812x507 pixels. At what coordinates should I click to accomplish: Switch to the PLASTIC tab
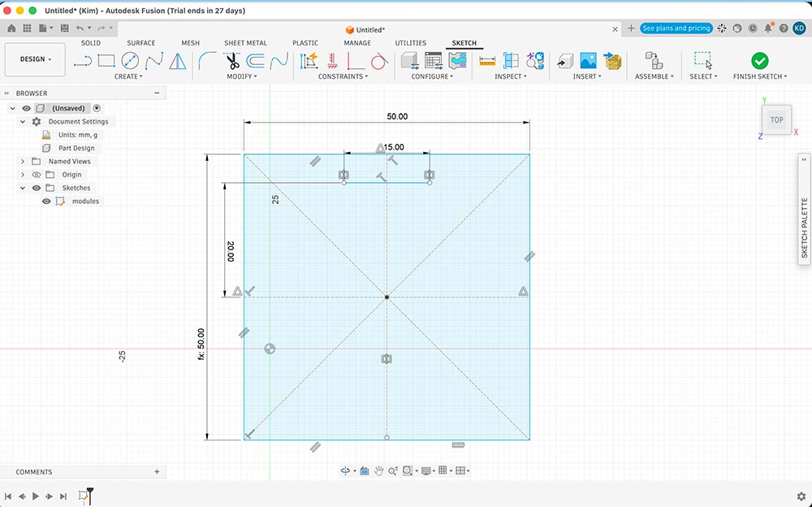pyautogui.click(x=305, y=43)
